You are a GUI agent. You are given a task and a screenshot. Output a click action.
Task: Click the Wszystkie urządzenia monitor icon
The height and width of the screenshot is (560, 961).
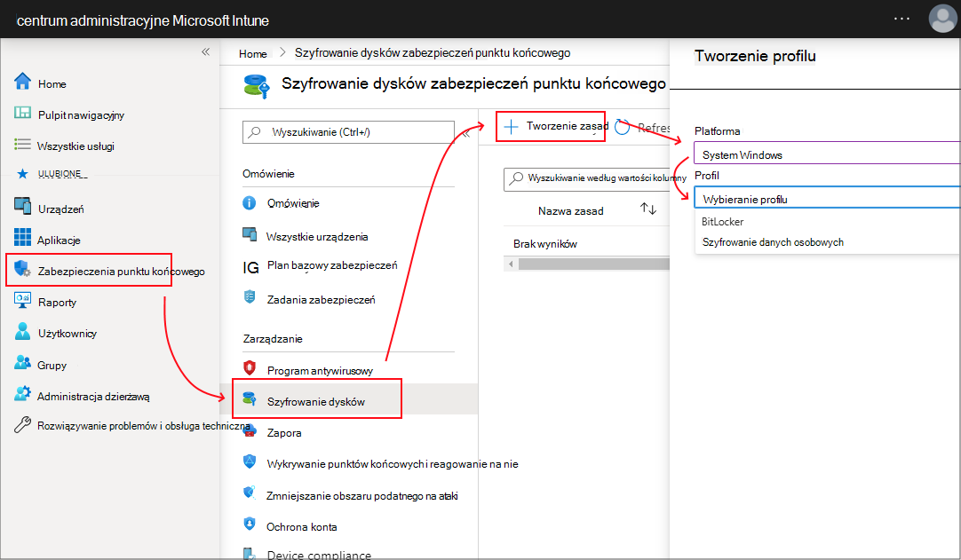tap(250, 234)
